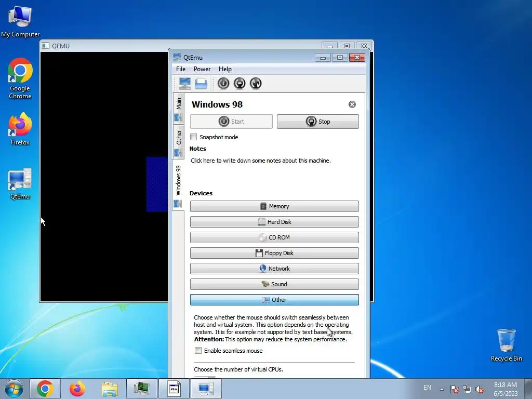532x399 pixels.
Task: Open the Power menu
Action: pyautogui.click(x=202, y=69)
